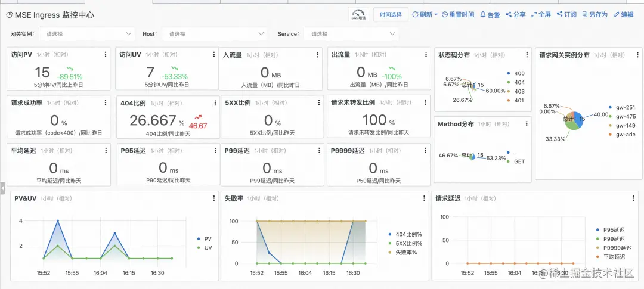Toggle the gw-149 legend entry
The height and width of the screenshot is (289, 644).
(622, 125)
